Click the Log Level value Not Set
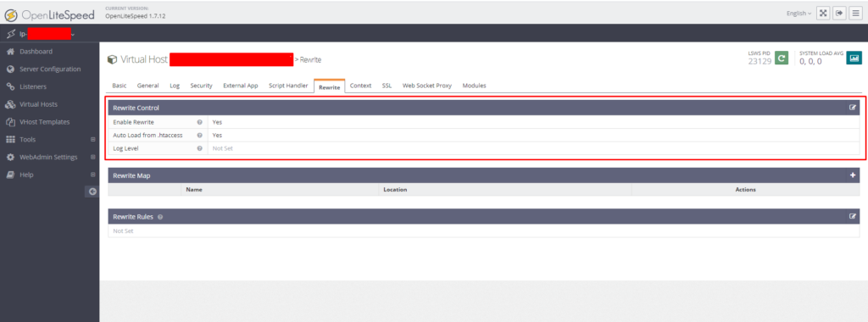The width and height of the screenshot is (868, 322). click(x=223, y=148)
